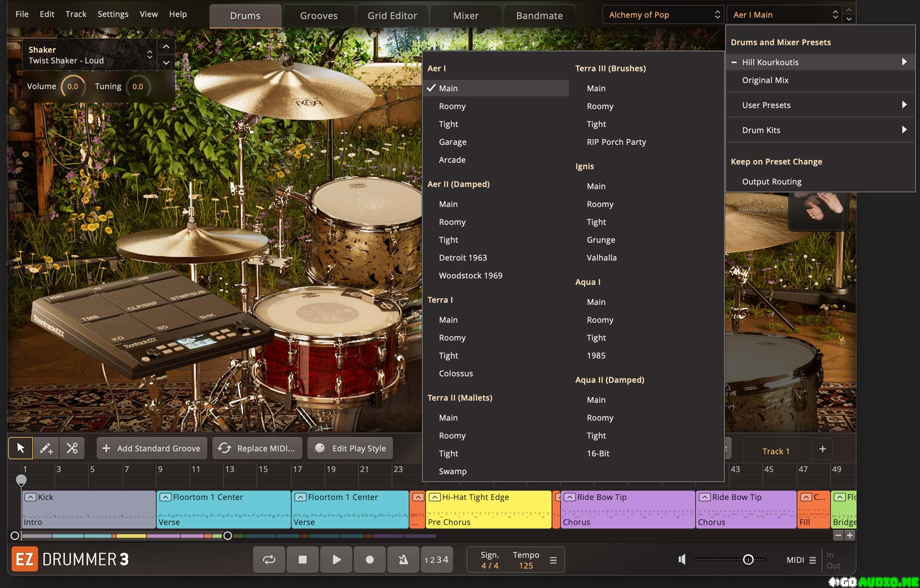
Task: Select the Pre Chorus song block
Action: tap(489, 510)
